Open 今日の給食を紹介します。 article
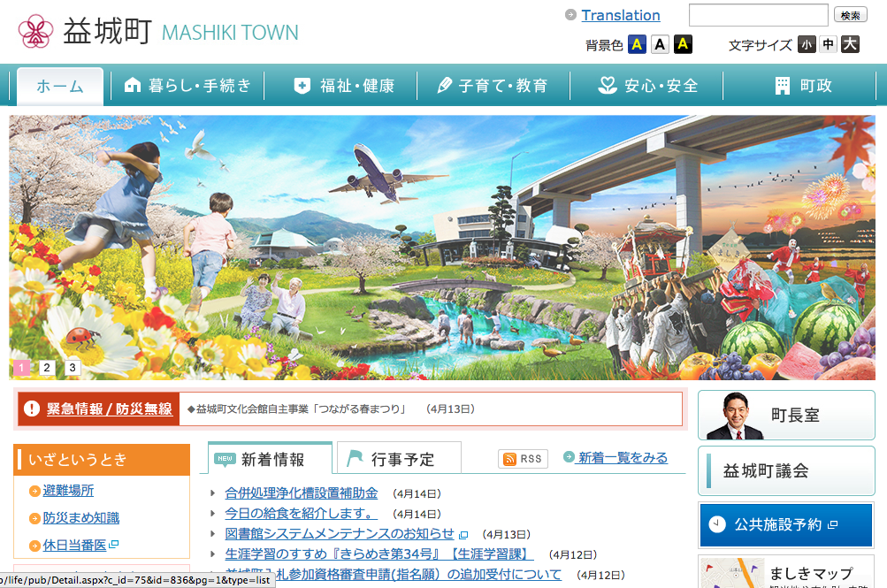 tap(301, 514)
